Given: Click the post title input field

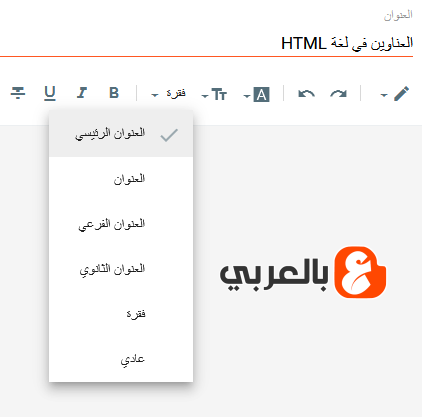Looking at the screenshot, I should tap(206, 43).
